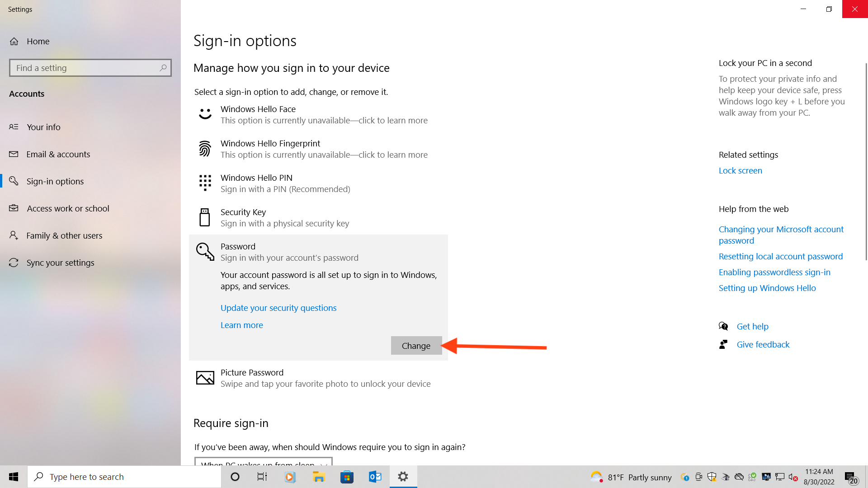Click the Settings page vertical scrollbar
868x488 pixels.
click(866, 162)
